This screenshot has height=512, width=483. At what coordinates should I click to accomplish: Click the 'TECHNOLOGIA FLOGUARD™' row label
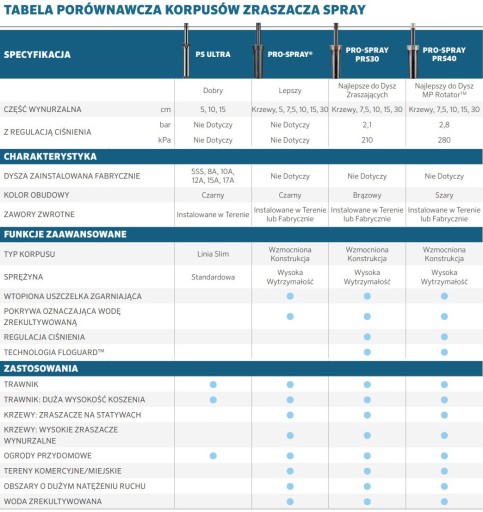(x=54, y=352)
